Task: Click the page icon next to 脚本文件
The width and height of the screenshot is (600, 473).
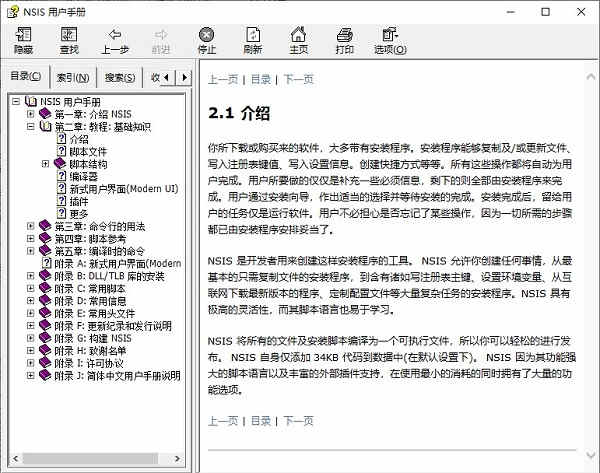Action: [61, 151]
